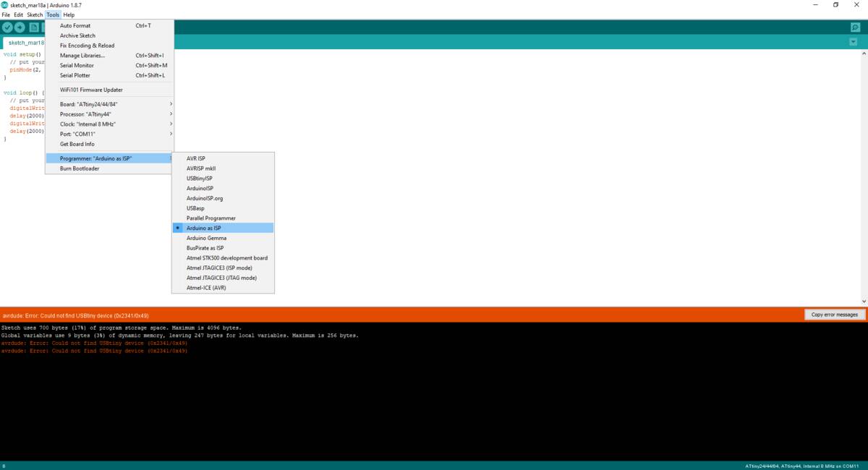Viewport: 868px width, 470px height.
Task: Open Manage Libraries... entry
Action: coord(110,56)
